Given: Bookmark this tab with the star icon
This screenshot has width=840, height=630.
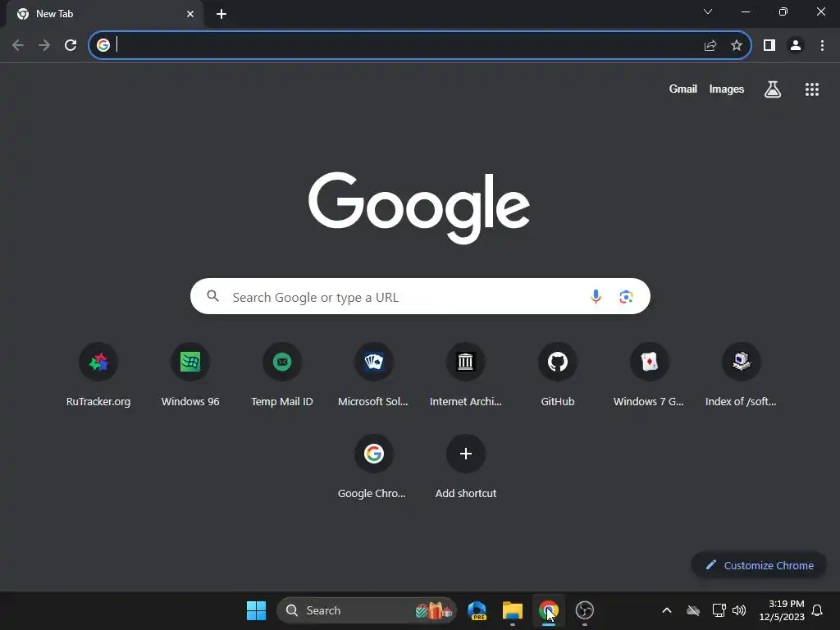Looking at the screenshot, I should coord(737,46).
